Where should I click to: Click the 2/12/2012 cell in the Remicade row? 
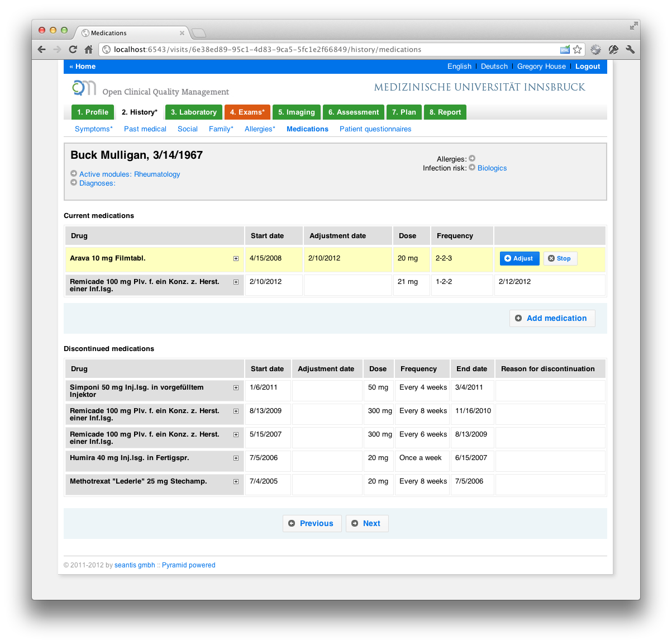pos(550,285)
